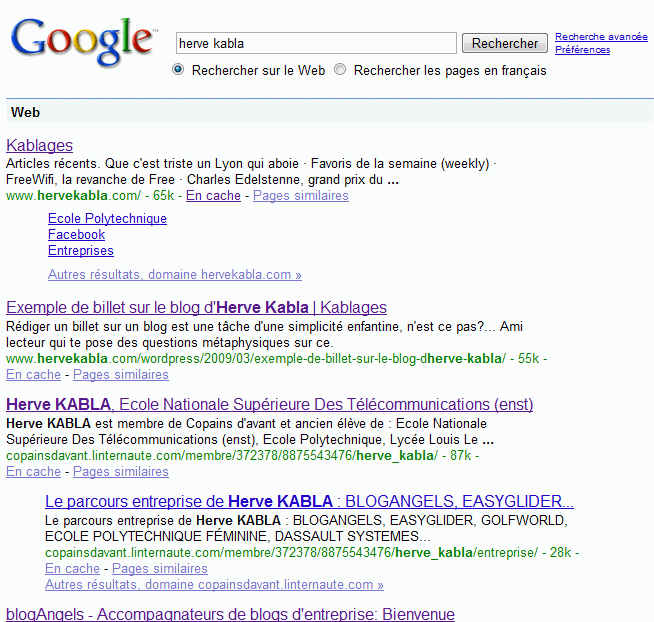Click the 'Web' section header label
The image size is (654, 622).
[x=25, y=112]
